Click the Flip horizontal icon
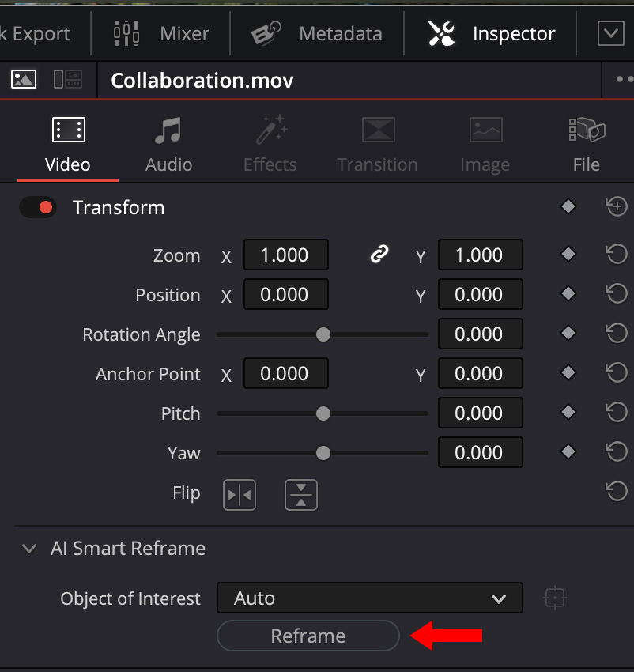 (x=239, y=494)
